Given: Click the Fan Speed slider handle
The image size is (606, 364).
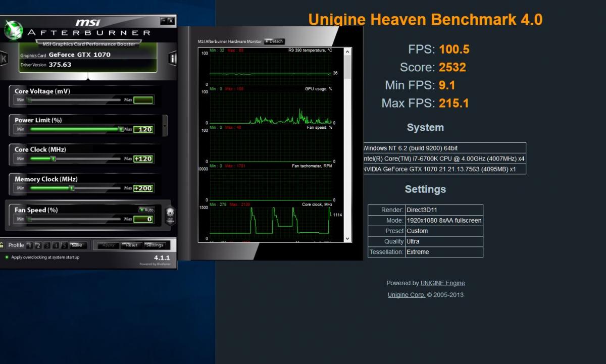Looking at the screenshot, I should pyautogui.click(x=29, y=219).
